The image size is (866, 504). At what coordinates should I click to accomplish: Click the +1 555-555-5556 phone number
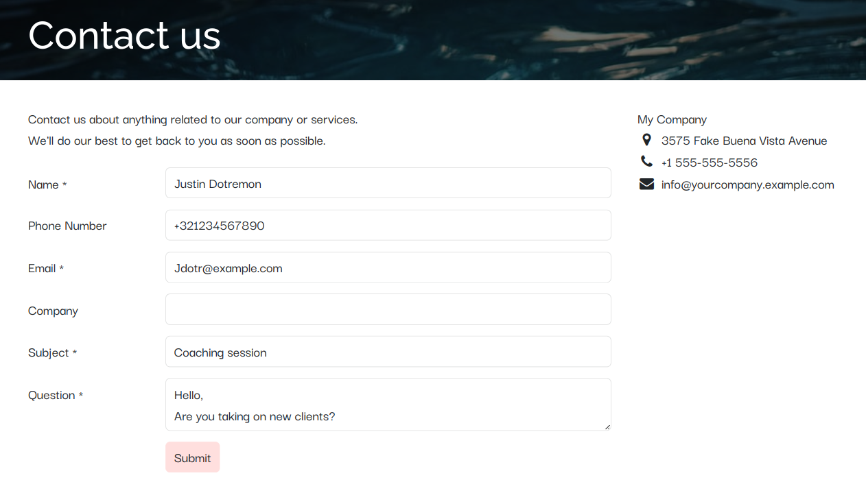click(709, 163)
